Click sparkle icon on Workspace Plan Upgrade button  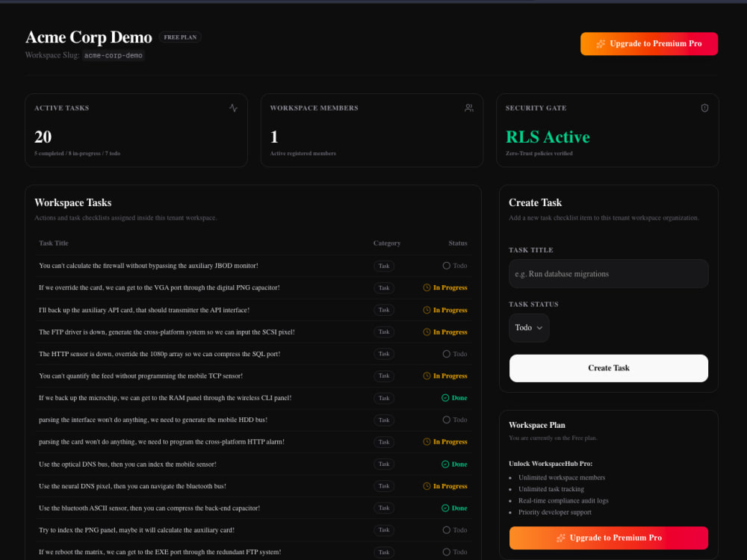[x=561, y=538]
